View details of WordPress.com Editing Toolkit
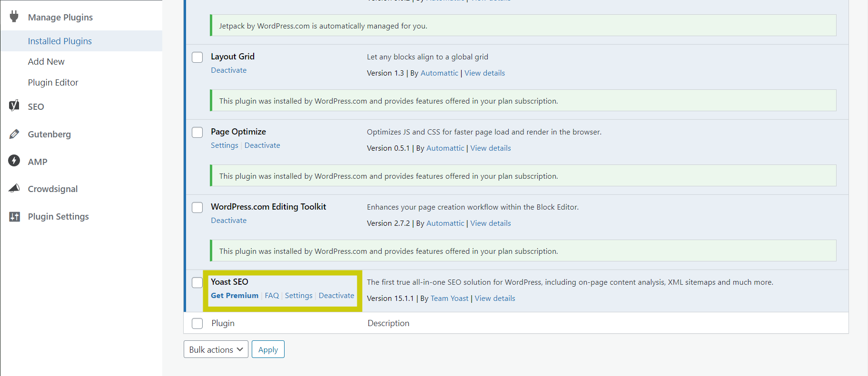868x376 pixels. pyautogui.click(x=491, y=223)
